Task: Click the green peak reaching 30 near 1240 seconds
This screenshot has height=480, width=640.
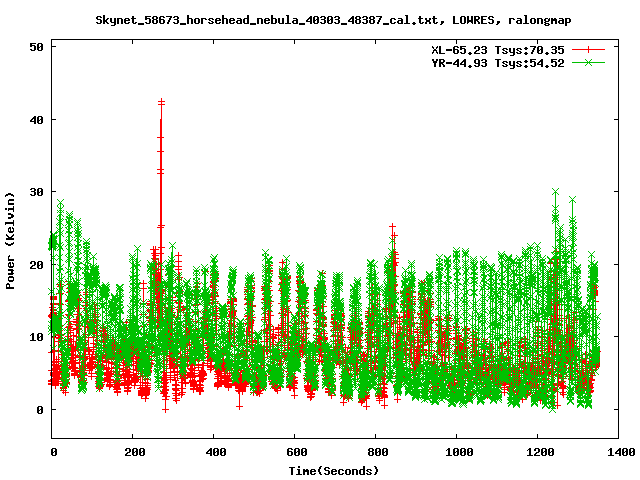Action: coord(555,191)
